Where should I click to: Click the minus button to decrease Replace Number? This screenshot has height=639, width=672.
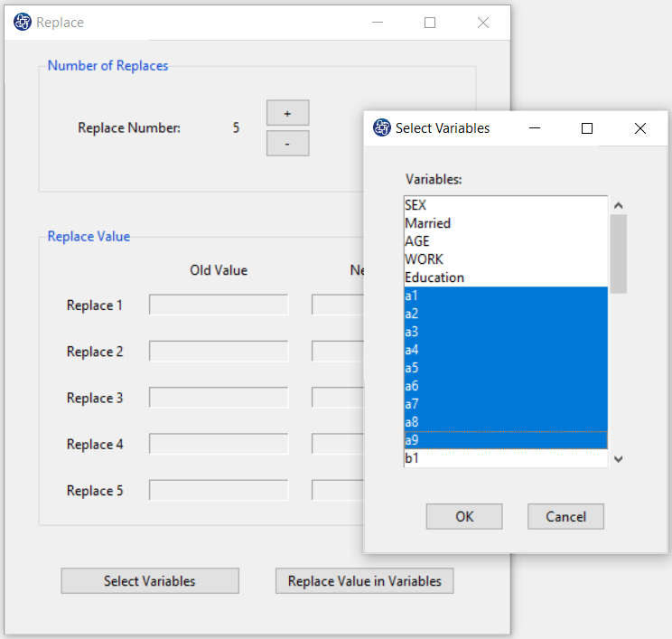pyautogui.click(x=287, y=144)
